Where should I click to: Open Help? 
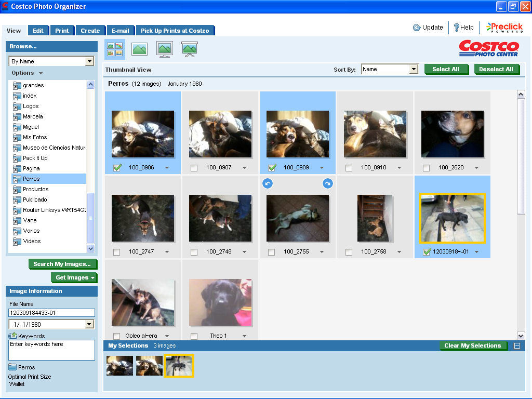[x=464, y=27]
